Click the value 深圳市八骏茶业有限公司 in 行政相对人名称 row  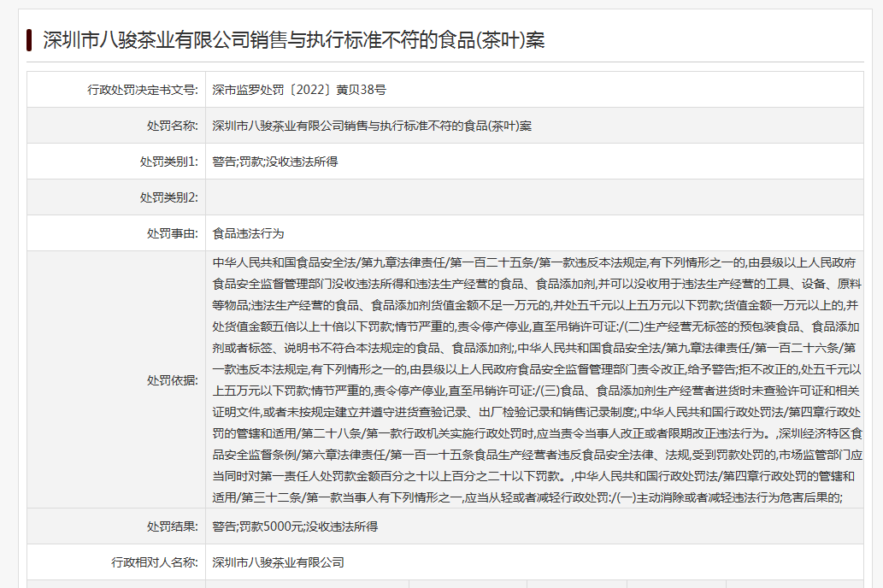point(278,562)
